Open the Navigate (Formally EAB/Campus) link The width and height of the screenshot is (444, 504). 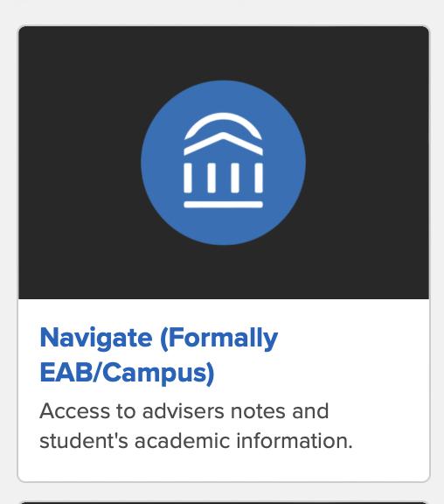[x=159, y=355]
